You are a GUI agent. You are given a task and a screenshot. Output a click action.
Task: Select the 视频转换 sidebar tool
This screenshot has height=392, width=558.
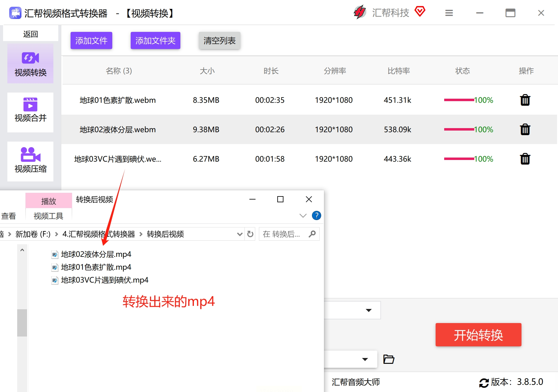30,63
